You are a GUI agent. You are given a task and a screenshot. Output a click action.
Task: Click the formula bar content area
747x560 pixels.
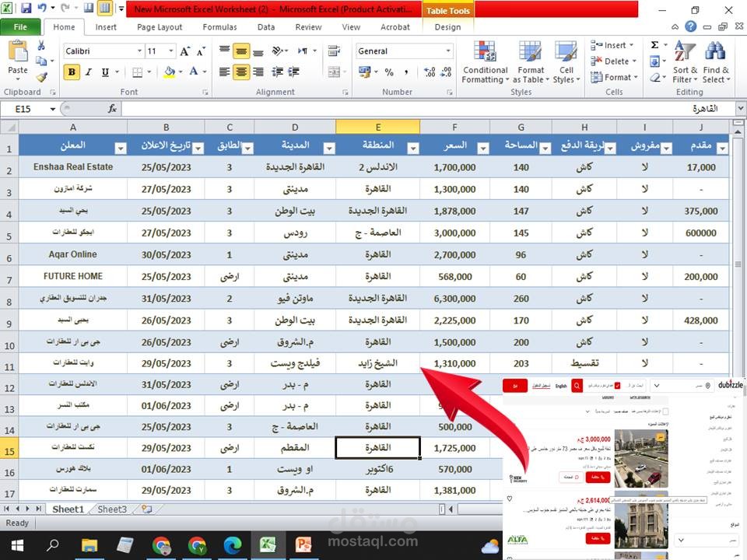pyautogui.click(x=426, y=109)
